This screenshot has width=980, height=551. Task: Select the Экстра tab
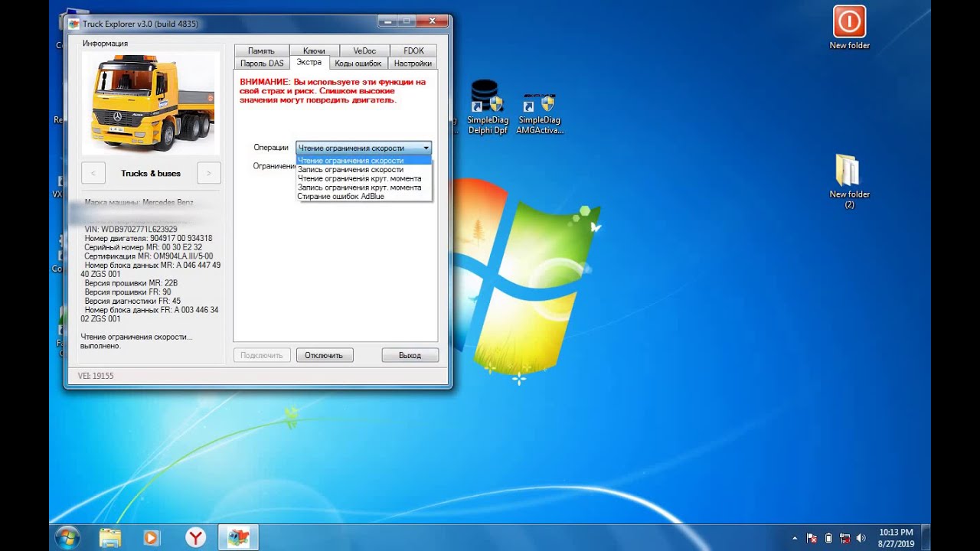point(309,62)
